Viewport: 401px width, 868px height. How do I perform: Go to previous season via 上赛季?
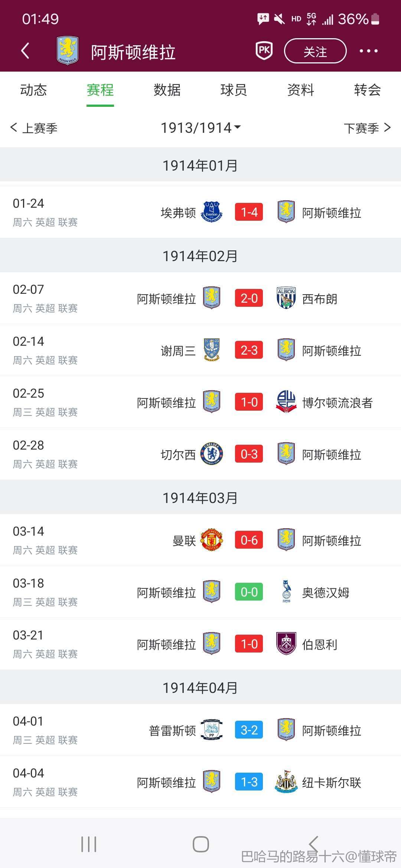(x=34, y=128)
